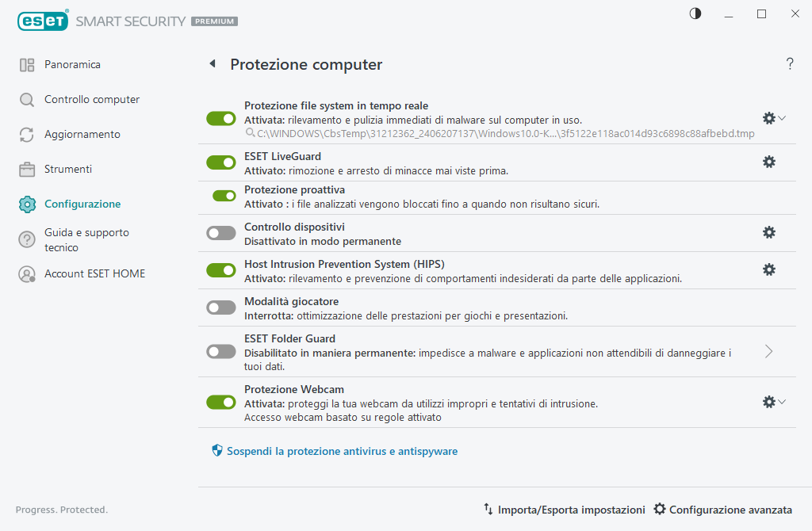Expand the Protezione file system gear dropdown
Viewport: 812px width, 531px height.
(782, 117)
